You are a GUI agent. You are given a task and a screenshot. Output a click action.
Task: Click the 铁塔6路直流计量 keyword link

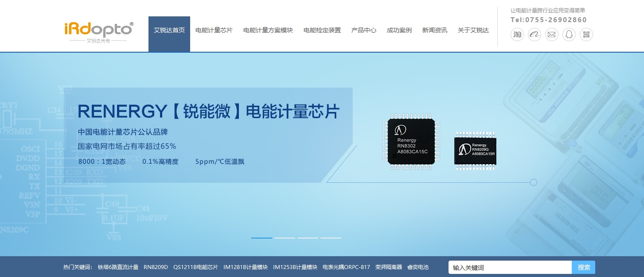[x=118, y=267]
